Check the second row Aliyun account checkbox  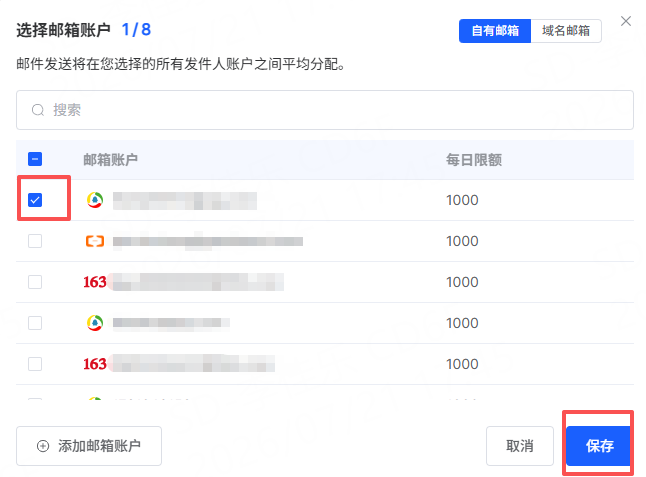pos(35,241)
